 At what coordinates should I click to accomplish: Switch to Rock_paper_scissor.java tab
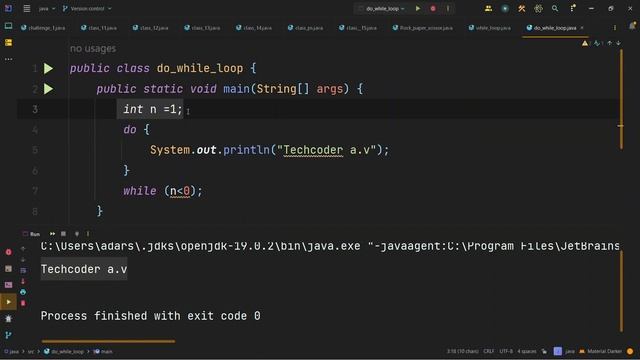pos(422,28)
